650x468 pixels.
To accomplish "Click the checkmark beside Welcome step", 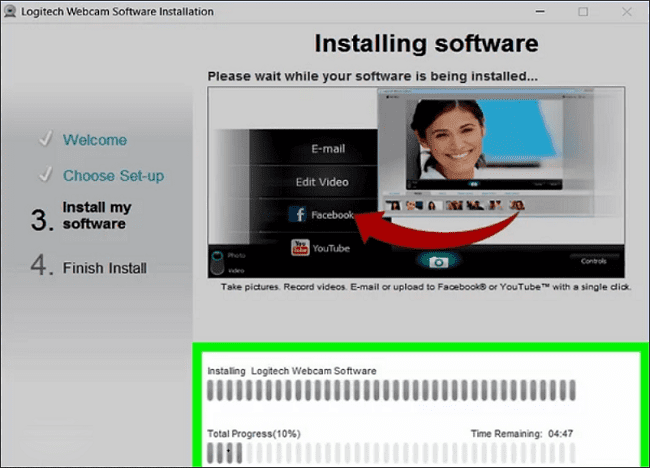I will [46, 139].
